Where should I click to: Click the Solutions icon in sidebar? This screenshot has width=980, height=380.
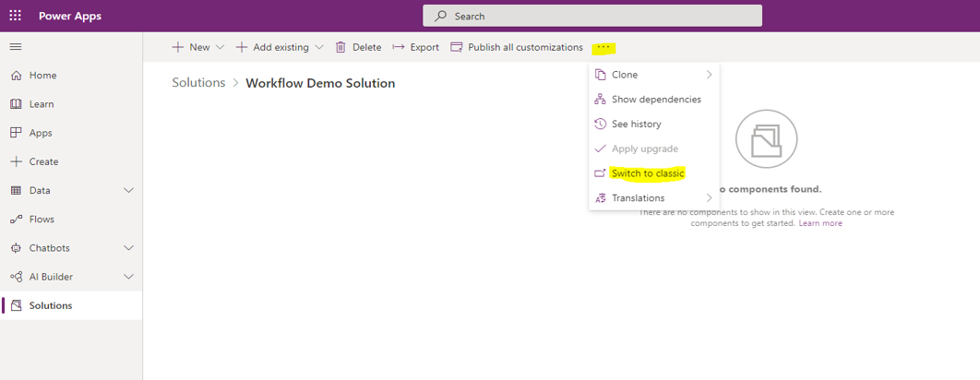click(x=17, y=305)
